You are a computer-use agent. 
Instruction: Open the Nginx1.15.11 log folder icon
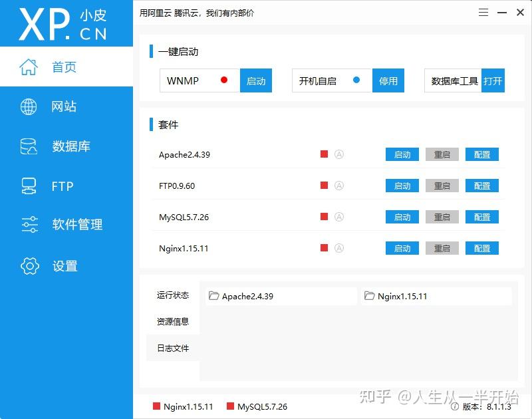coord(370,295)
